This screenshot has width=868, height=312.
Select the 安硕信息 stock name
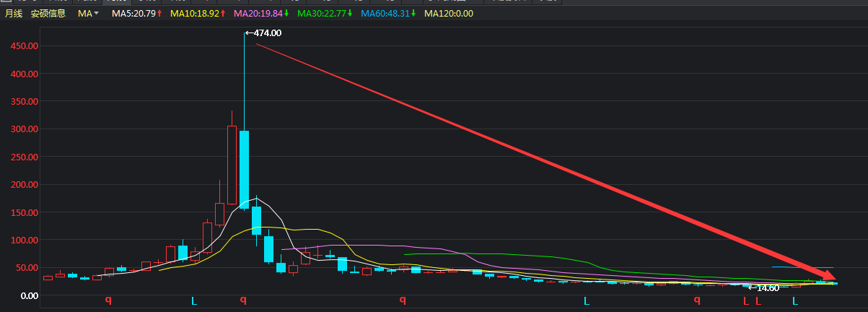click(x=48, y=14)
